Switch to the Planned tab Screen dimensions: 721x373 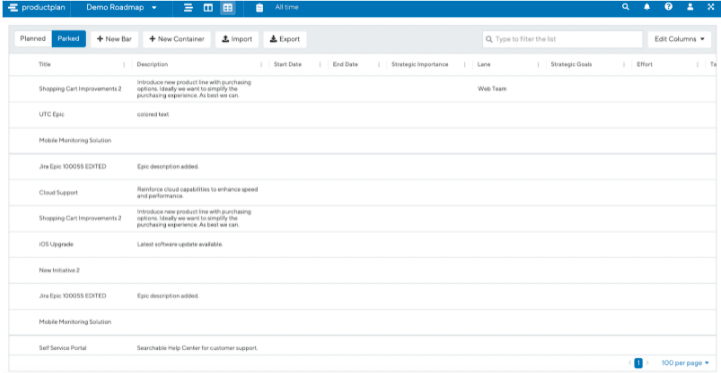click(33, 39)
